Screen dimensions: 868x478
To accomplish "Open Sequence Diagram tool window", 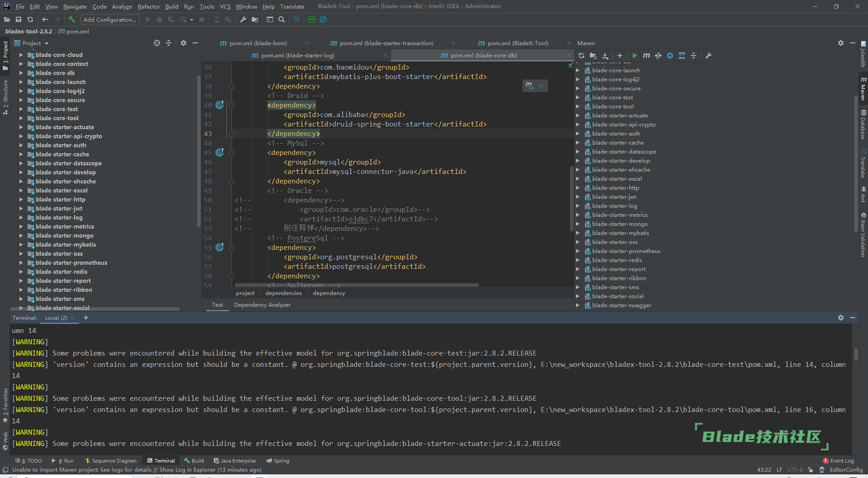I will [110, 461].
